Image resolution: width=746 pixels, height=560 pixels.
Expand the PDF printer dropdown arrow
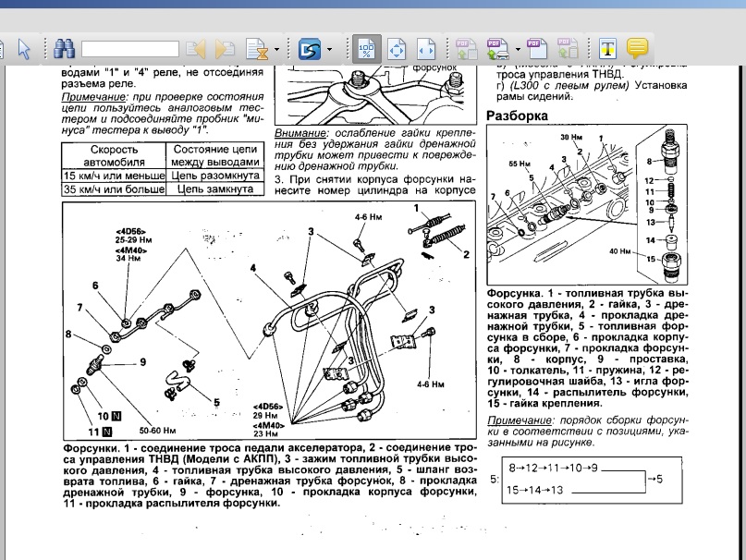point(518,49)
